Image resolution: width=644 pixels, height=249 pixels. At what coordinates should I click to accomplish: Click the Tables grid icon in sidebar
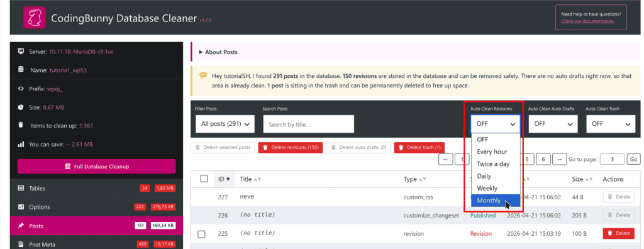pos(21,188)
